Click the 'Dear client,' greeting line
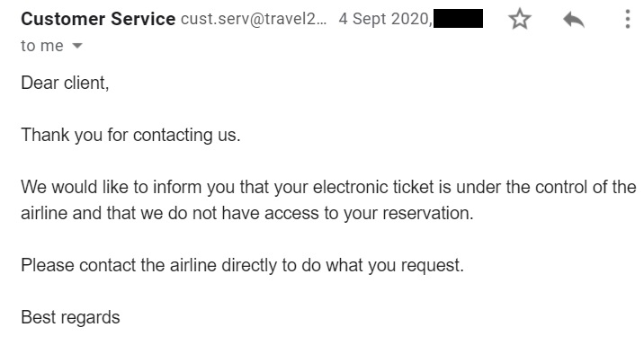Image resolution: width=644 pixels, height=345 pixels. coord(65,83)
